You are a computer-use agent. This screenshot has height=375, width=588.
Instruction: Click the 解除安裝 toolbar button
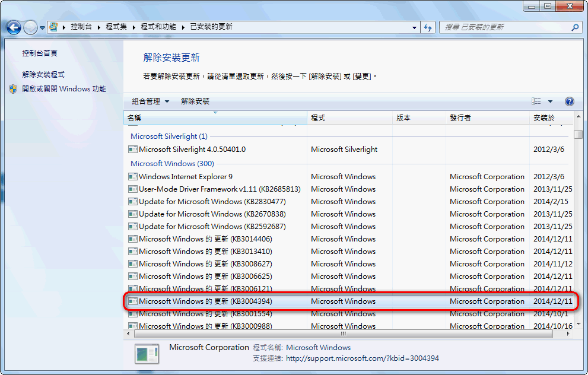pos(195,101)
